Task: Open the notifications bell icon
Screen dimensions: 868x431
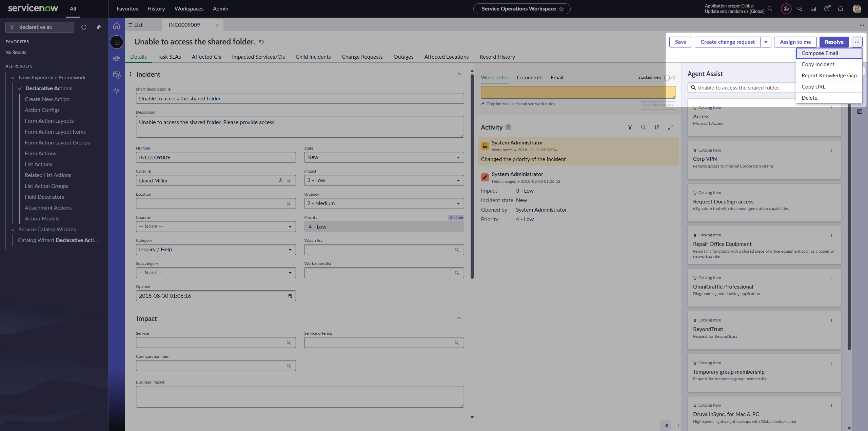Action: pyautogui.click(x=840, y=9)
